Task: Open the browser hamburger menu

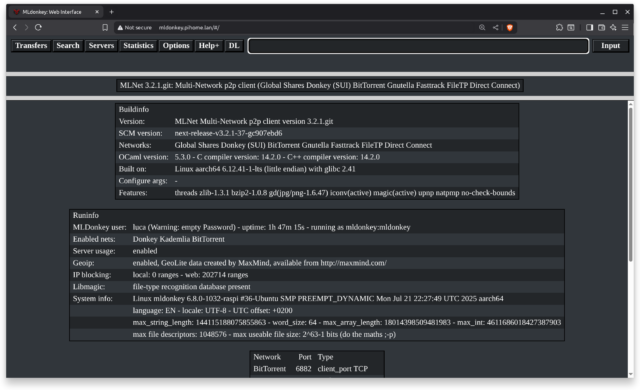Action: [625, 27]
